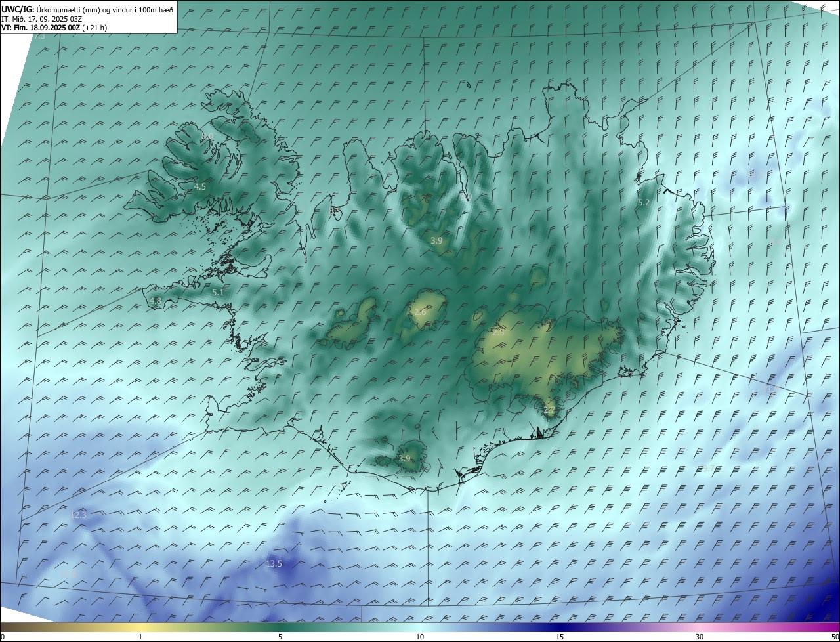Click the 10 tick on the color scale
Viewport: 840px width, 642px height.
pos(420,637)
